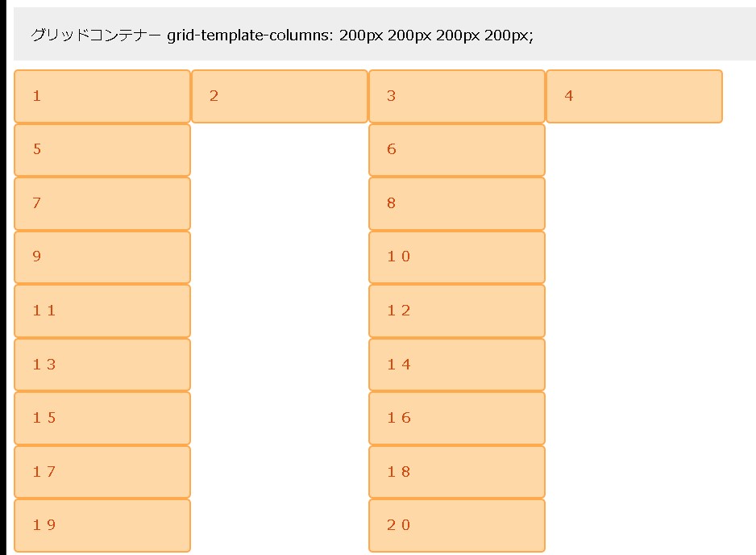
Task: Click the grid item labeled 15
Action: (102, 418)
